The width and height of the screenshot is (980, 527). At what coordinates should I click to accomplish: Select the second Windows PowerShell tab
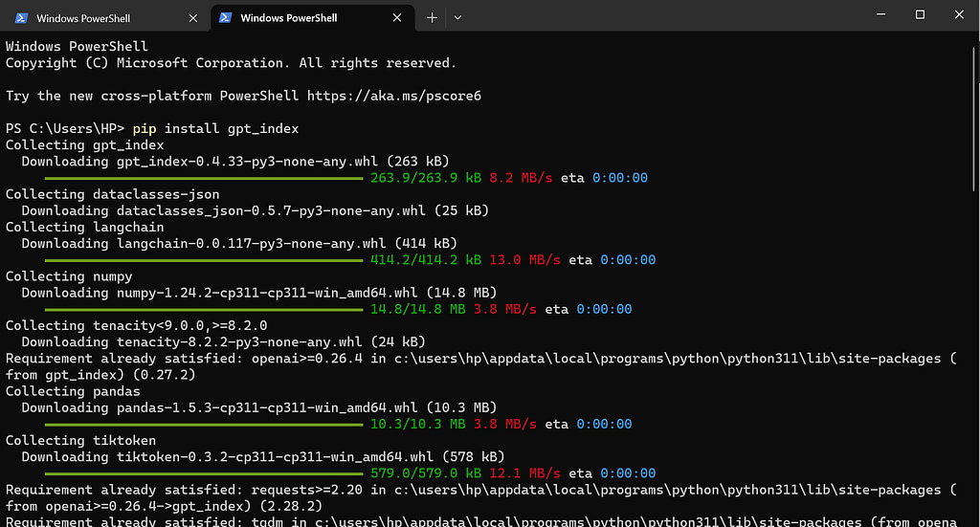(313, 18)
